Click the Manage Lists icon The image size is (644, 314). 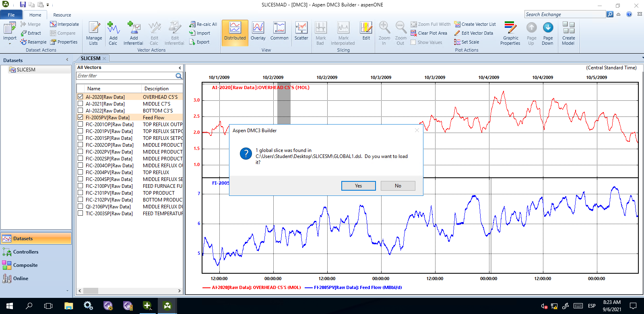point(94,28)
